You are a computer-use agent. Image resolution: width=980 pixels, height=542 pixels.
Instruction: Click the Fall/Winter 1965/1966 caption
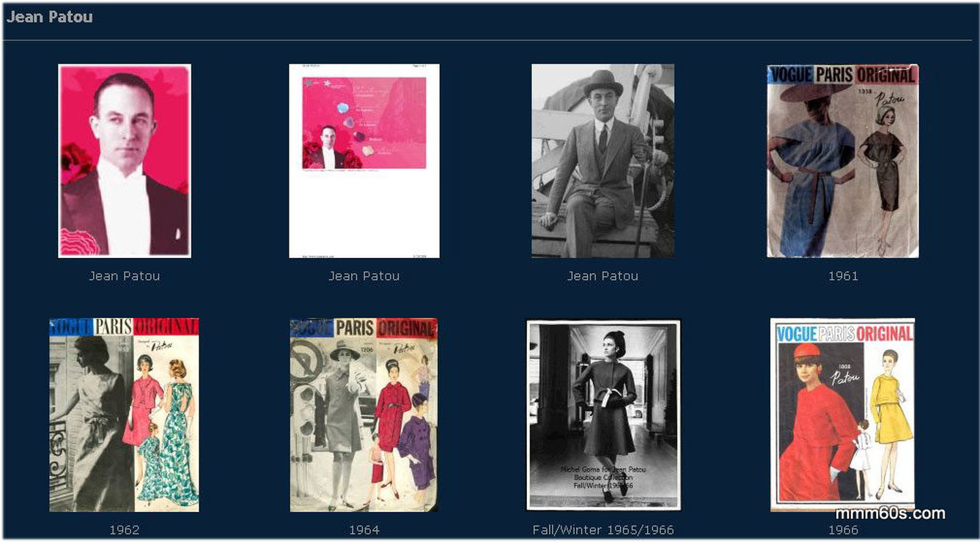[603, 530]
